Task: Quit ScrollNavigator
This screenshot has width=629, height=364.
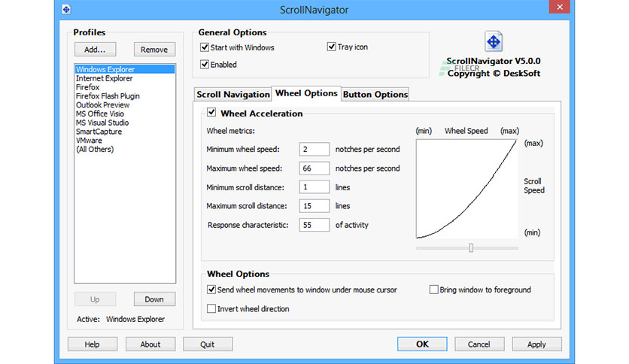Action: point(208,344)
